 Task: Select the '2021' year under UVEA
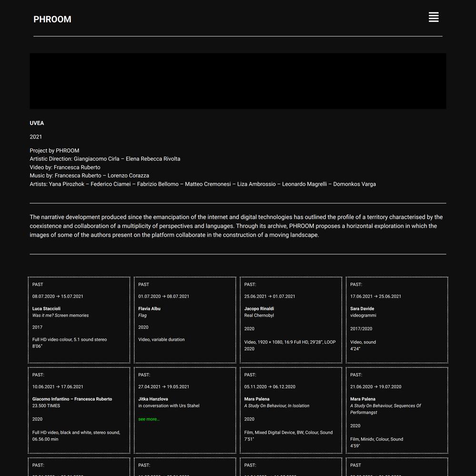[x=36, y=137]
